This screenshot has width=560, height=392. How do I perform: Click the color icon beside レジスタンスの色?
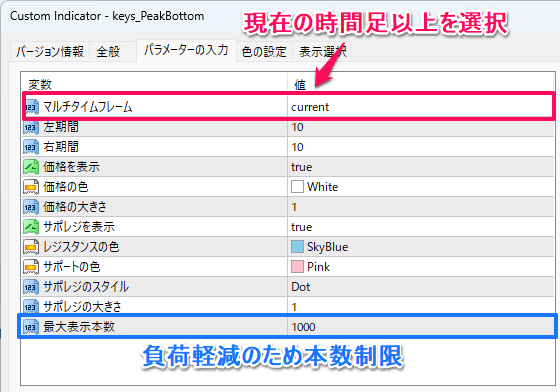(x=31, y=247)
